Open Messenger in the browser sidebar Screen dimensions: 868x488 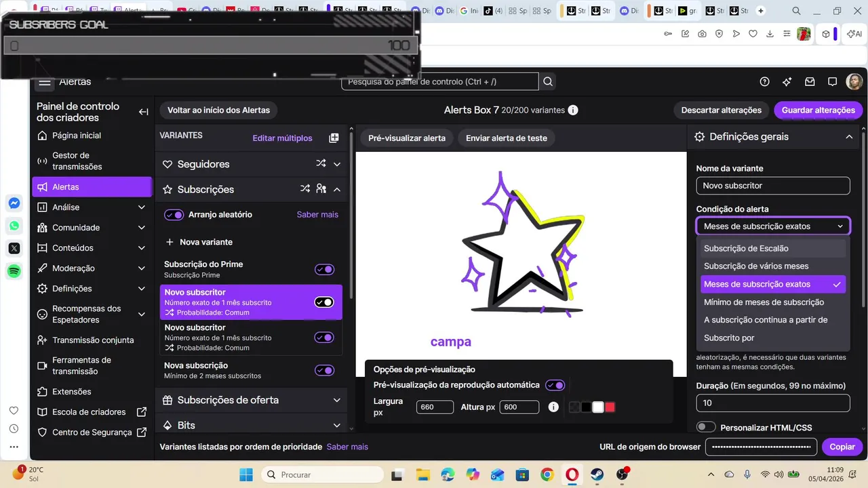(14, 203)
